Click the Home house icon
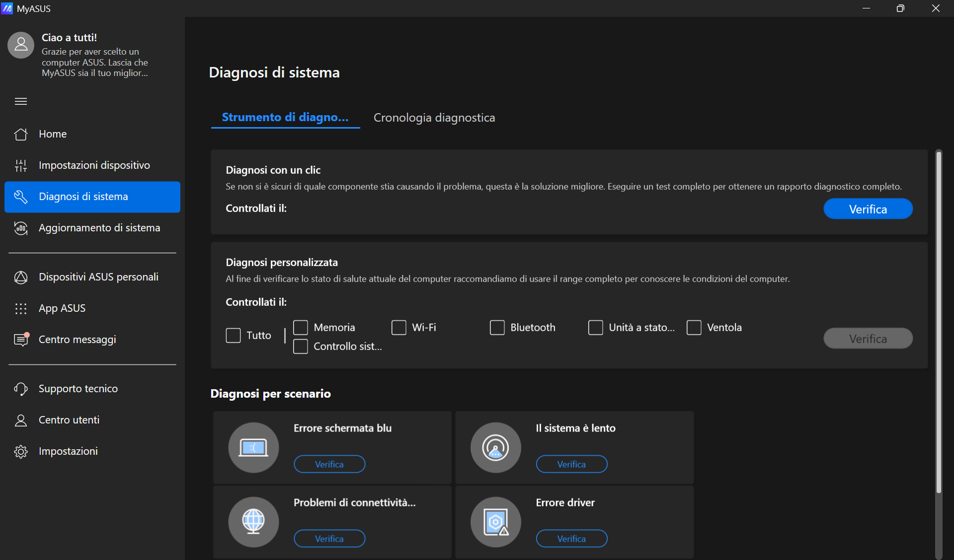Image resolution: width=954 pixels, height=560 pixels. (x=21, y=134)
